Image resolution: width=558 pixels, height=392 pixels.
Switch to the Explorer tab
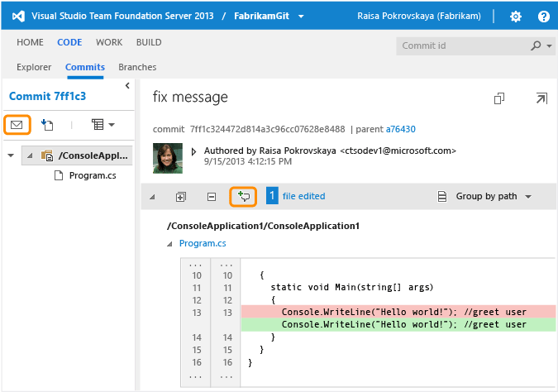(34, 67)
